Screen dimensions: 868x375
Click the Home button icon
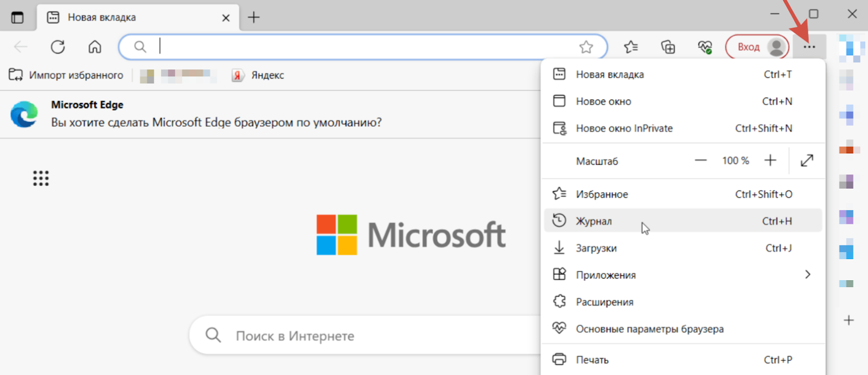(95, 47)
